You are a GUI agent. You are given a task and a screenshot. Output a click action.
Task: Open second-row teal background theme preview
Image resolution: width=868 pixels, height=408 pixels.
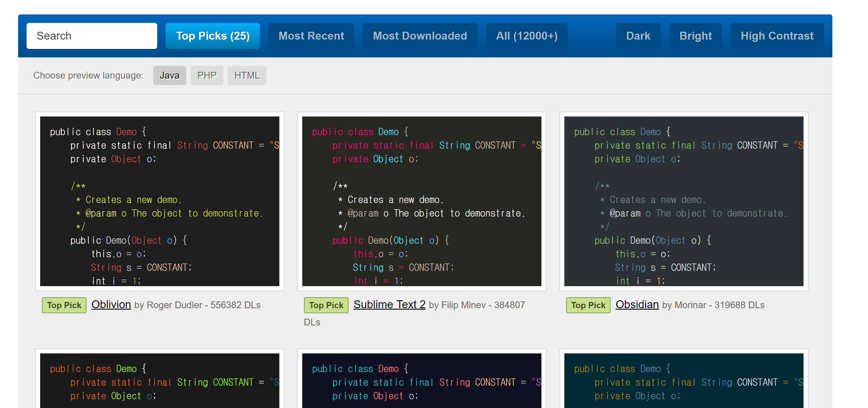683,381
